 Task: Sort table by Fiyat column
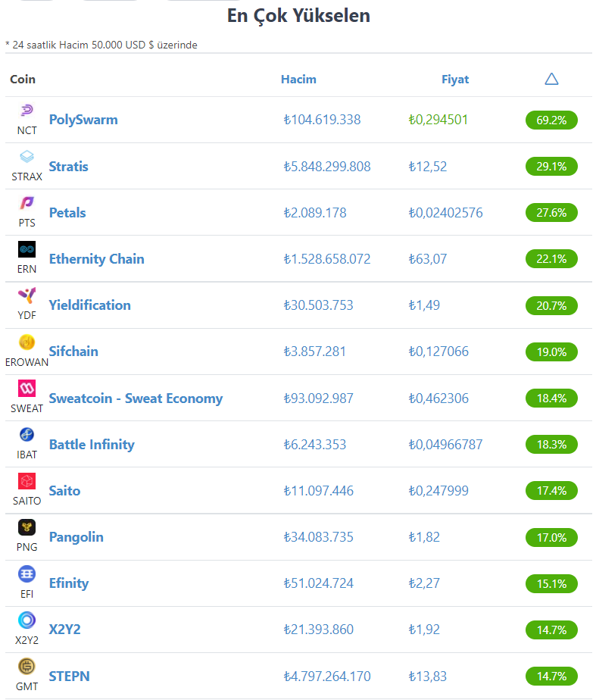click(455, 79)
